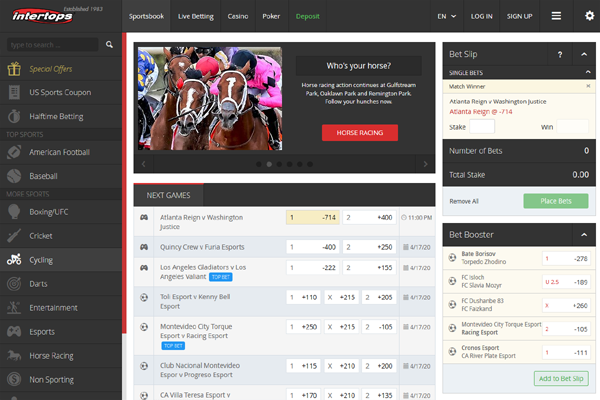
Task: Click soccer icon for Cronos Esport booster
Action: click(452, 351)
